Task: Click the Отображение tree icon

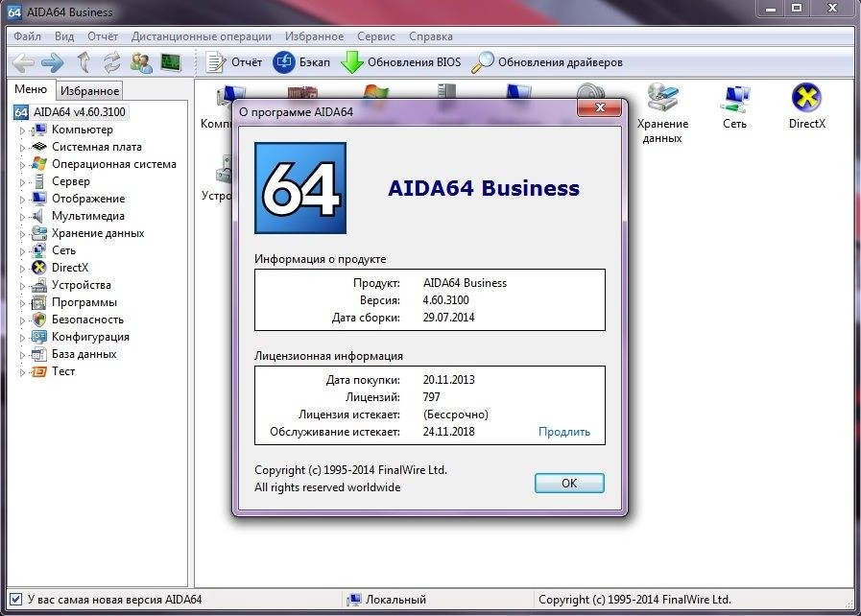Action: point(38,199)
